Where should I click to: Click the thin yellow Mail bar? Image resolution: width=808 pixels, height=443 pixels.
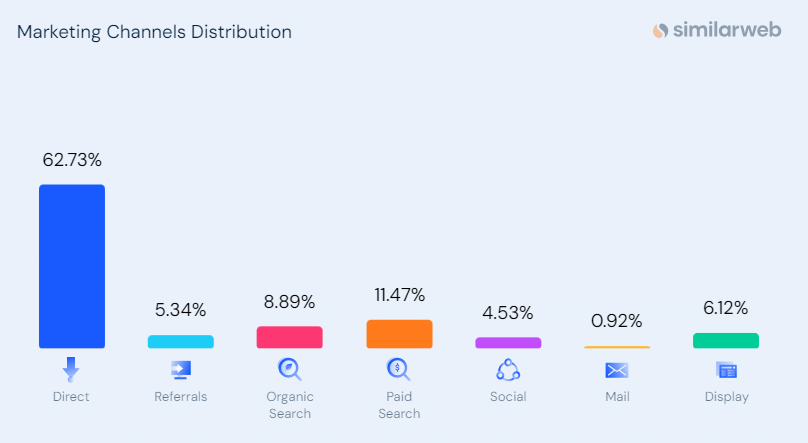(x=616, y=347)
